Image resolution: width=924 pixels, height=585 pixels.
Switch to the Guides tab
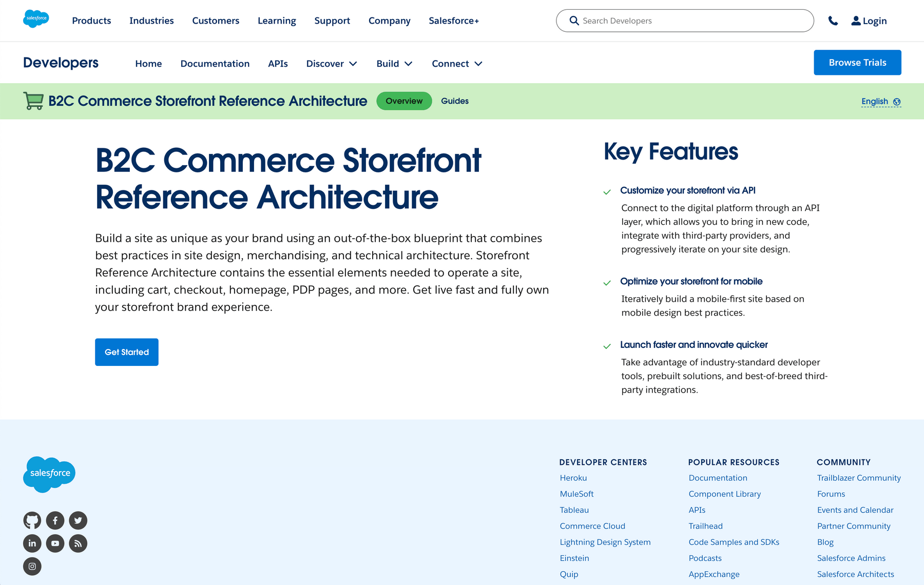coord(454,101)
